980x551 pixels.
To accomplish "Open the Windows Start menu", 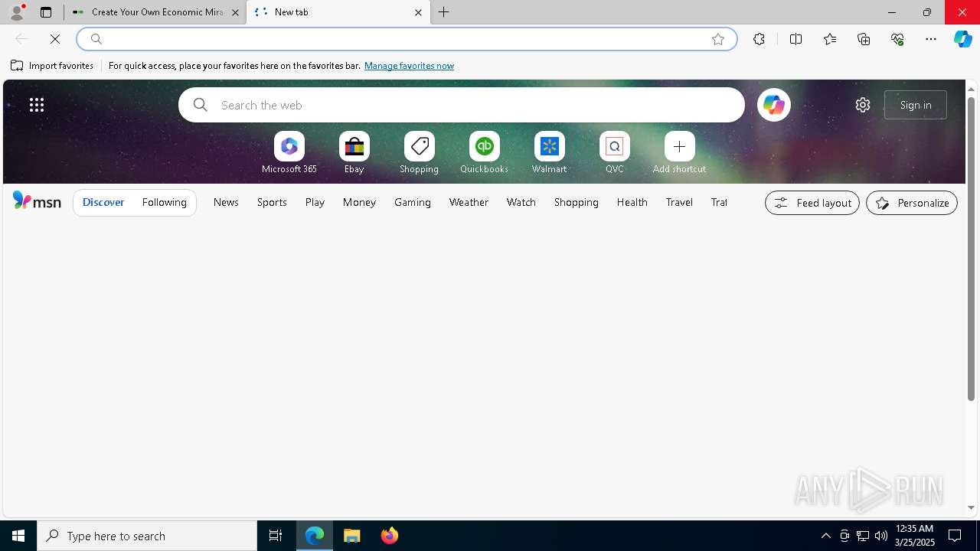I will pyautogui.click(x=18, y=536).
